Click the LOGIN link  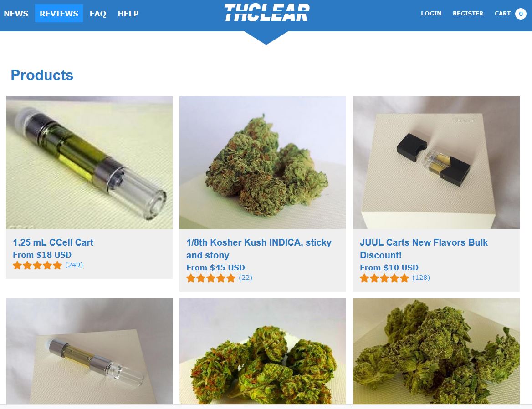tap(431, 14)
